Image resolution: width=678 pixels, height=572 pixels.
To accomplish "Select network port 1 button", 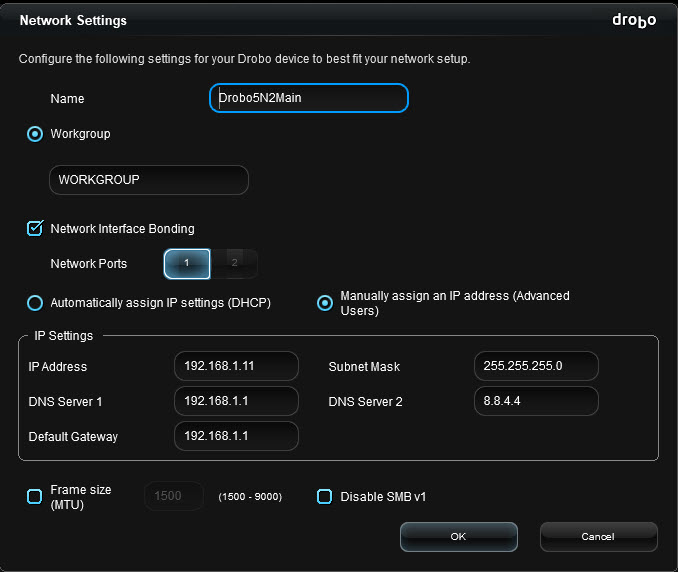I will 187,263.
